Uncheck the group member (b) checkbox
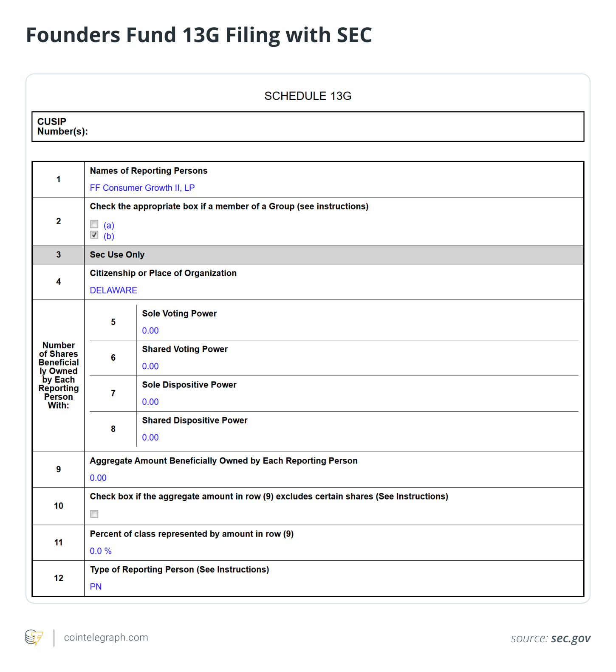616x672 pixels. 94,235
